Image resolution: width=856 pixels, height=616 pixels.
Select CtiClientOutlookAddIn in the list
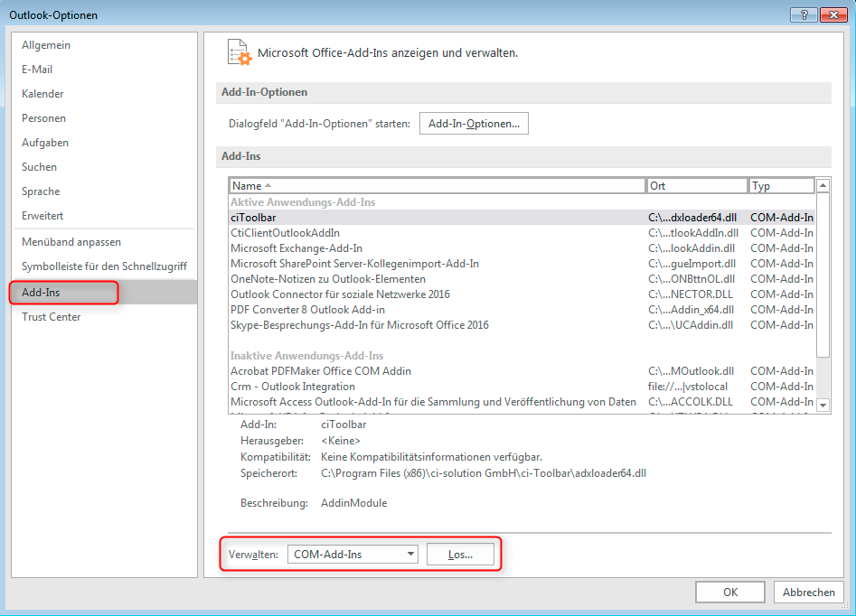[522, 233]
